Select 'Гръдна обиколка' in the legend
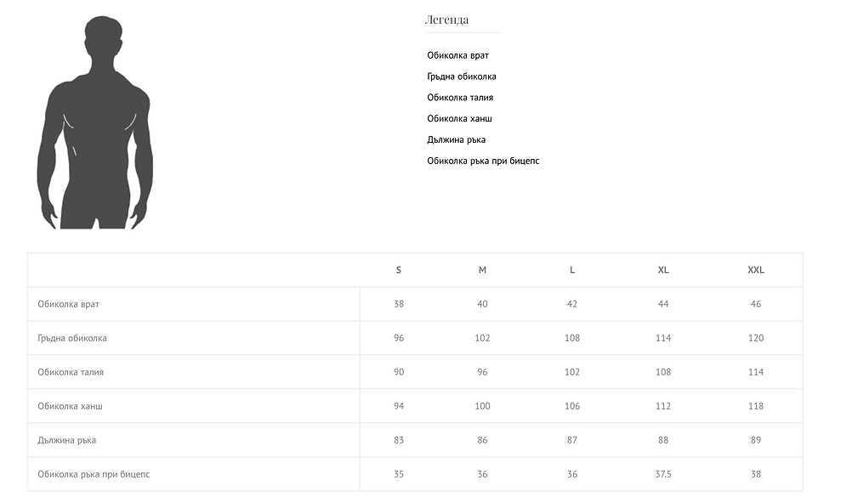Viewport: 841px width, 504px height. point(462,76)
